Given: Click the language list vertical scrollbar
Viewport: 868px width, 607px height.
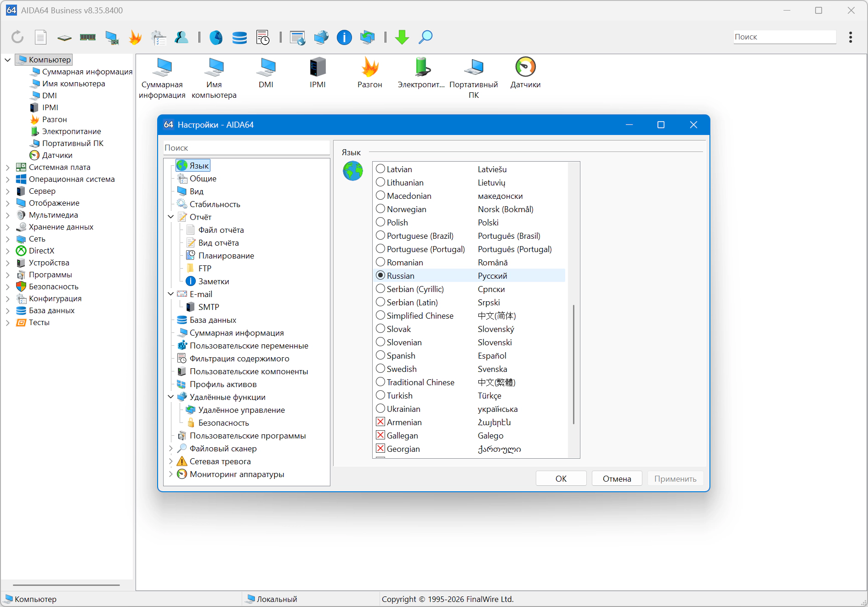Looking at the screenshot, I should point(573,364).
